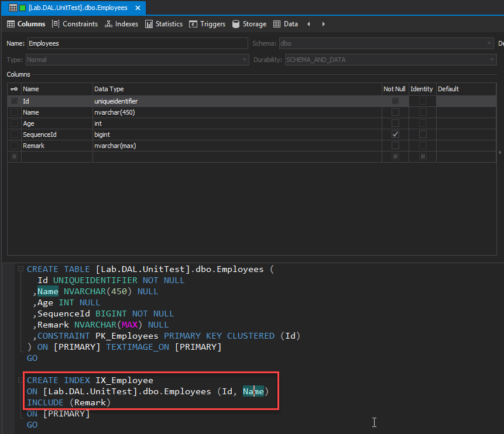Tick primary key checkbox for Remark row
The image size is (504, 434).
(x=14, y=146)
